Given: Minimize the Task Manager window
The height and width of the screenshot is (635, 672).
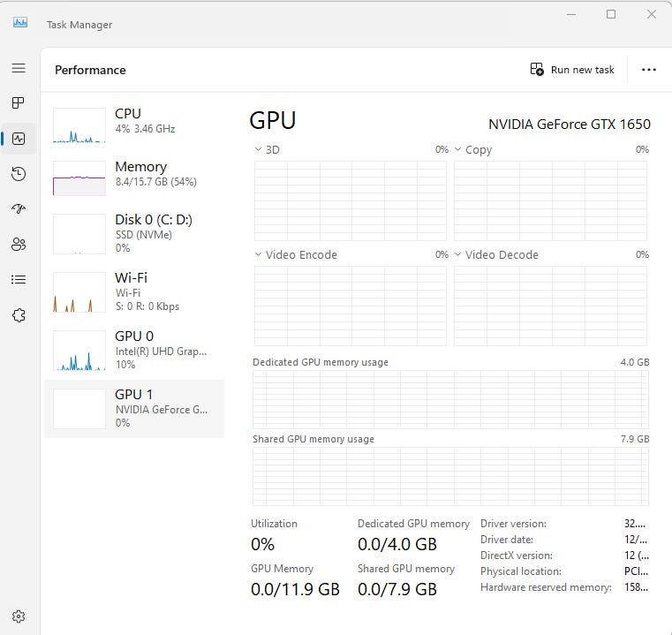Looking at the screenshot, I should (570, 15).
